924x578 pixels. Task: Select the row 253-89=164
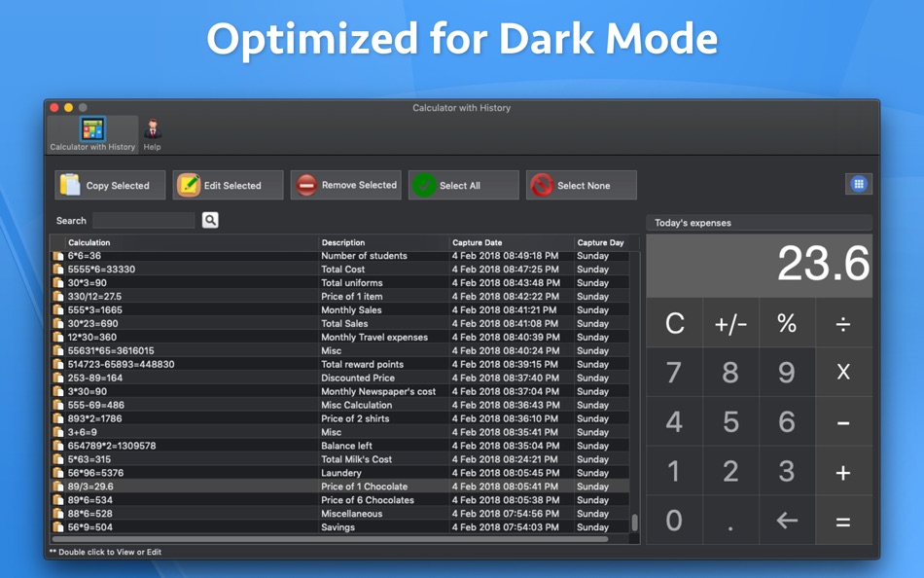(x=340, y=378)
